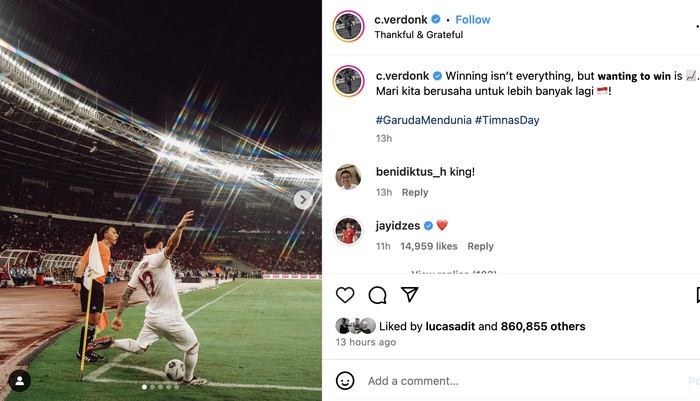View the 14,959 likes on jayidzes' comment

429,246
